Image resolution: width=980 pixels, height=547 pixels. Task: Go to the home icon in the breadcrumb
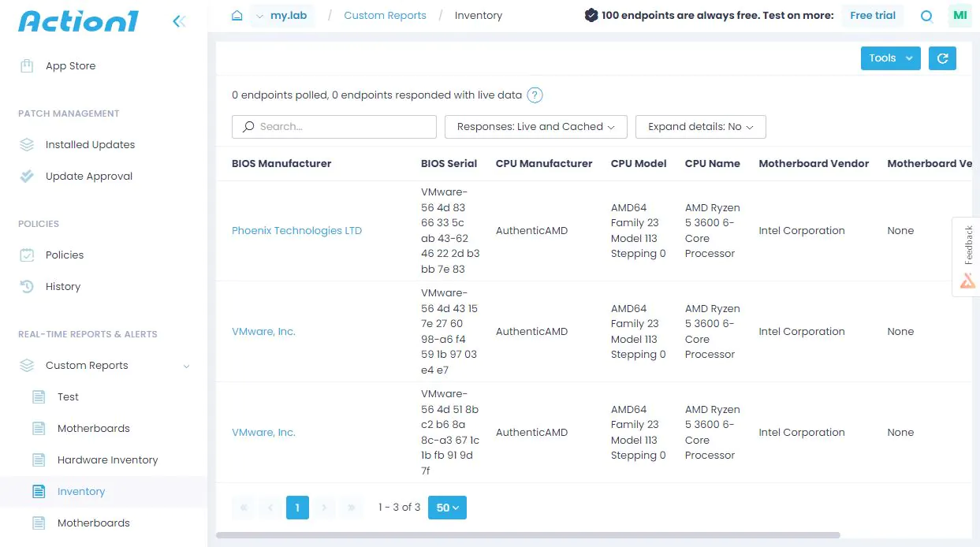237,15
